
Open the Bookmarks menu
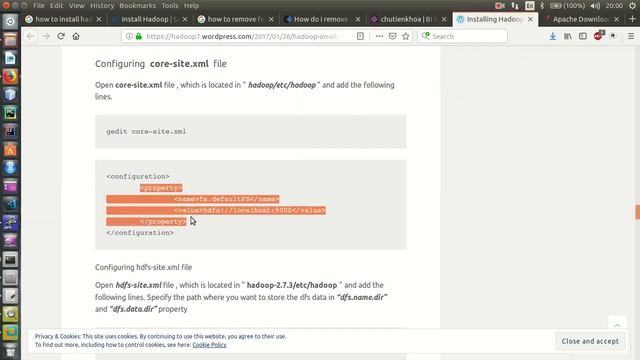pyautogui.click(x=138, y=6)
